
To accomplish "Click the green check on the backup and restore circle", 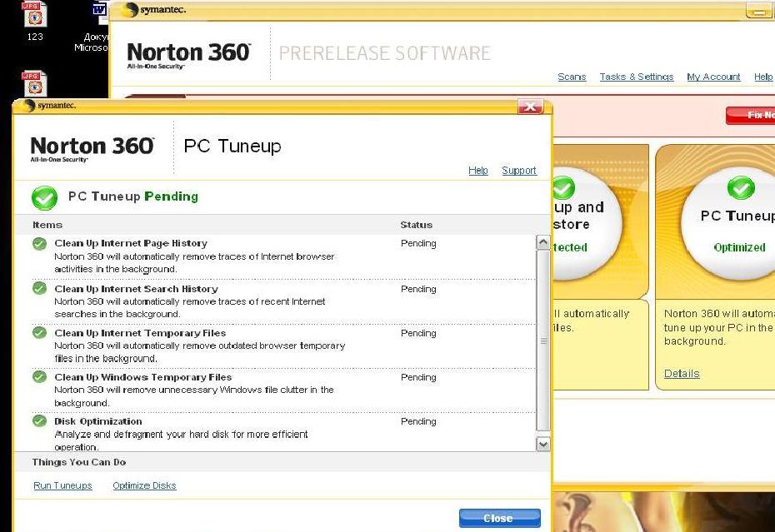I will (x=563, y=187).
